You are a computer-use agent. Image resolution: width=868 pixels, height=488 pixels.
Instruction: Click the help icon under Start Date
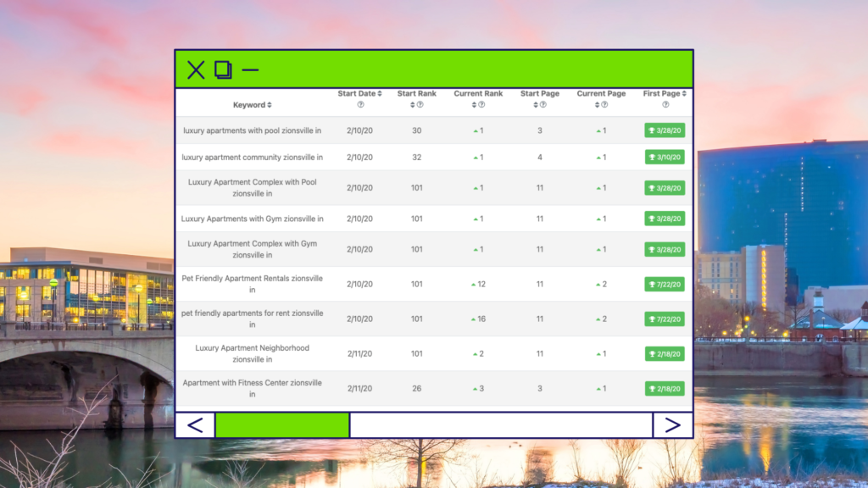[x=360, y=105]
